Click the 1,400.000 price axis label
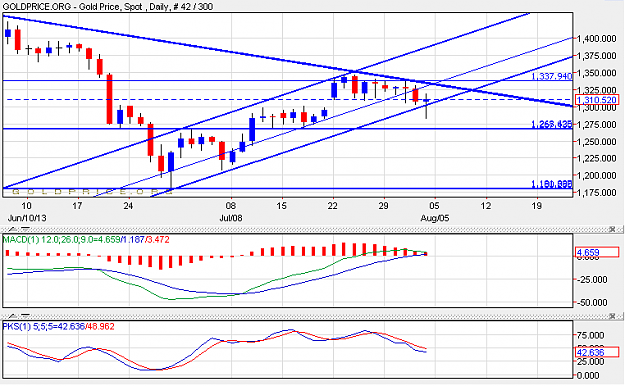 point(596,39)
